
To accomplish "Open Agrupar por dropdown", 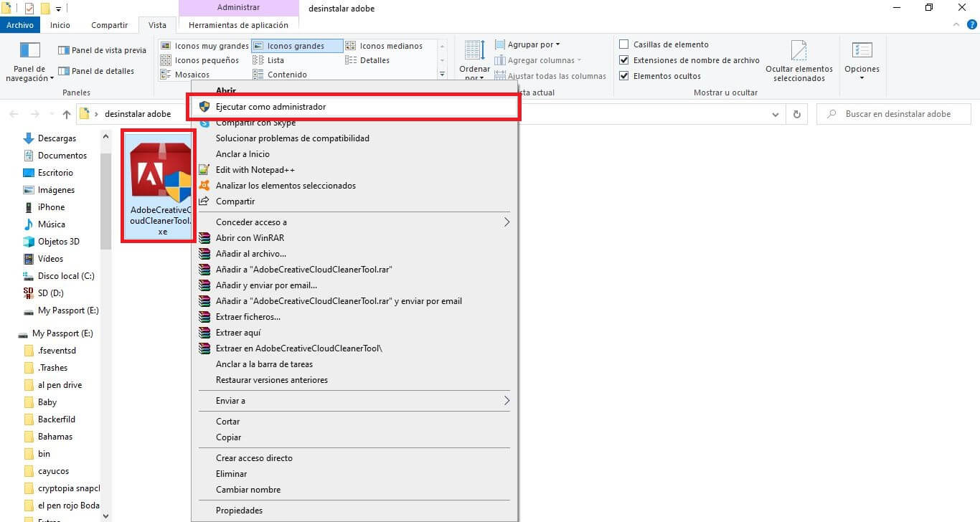I will tap(527, 44).
